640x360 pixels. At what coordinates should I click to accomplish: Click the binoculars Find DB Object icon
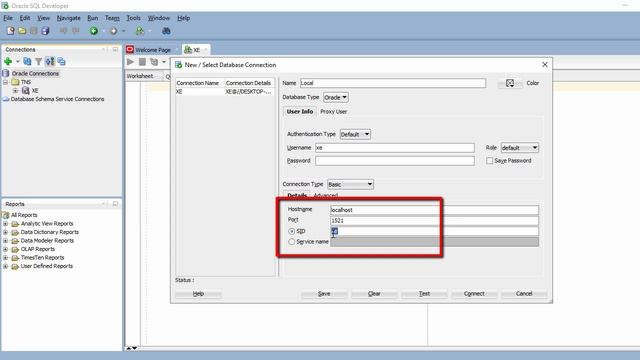(x=166, y=31)
